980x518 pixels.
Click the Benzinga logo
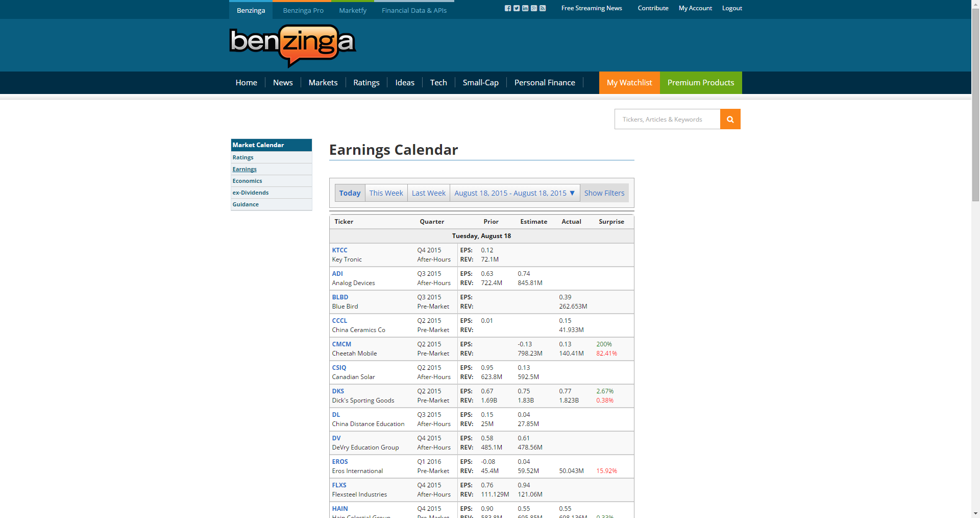pyautogui.click(x=292, y=45)
